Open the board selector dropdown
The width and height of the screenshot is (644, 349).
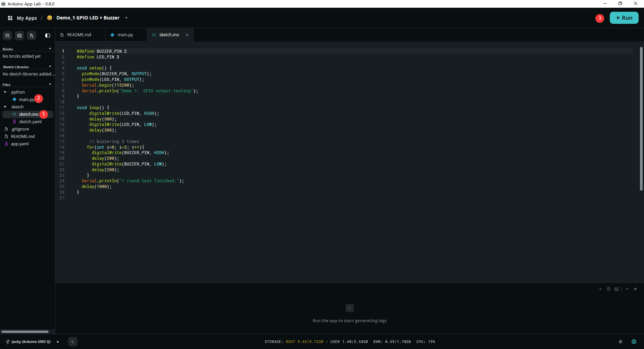click(x=58, y=342)
